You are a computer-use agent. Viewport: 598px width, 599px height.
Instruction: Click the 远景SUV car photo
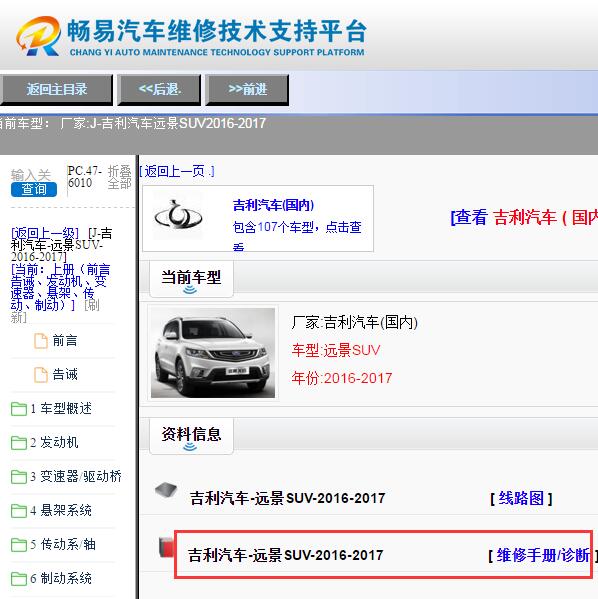(x=213, y=353)
